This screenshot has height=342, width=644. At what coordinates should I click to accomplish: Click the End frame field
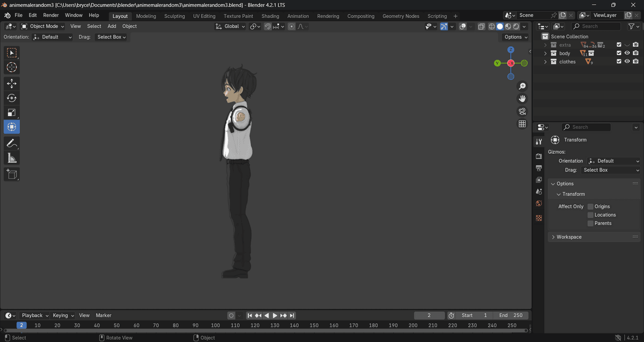click(x=511, y=315)
